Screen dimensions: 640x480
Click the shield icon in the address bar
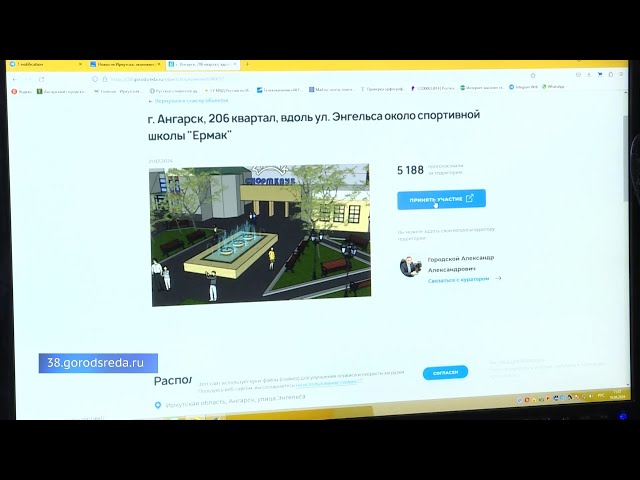tap(95, 79)
